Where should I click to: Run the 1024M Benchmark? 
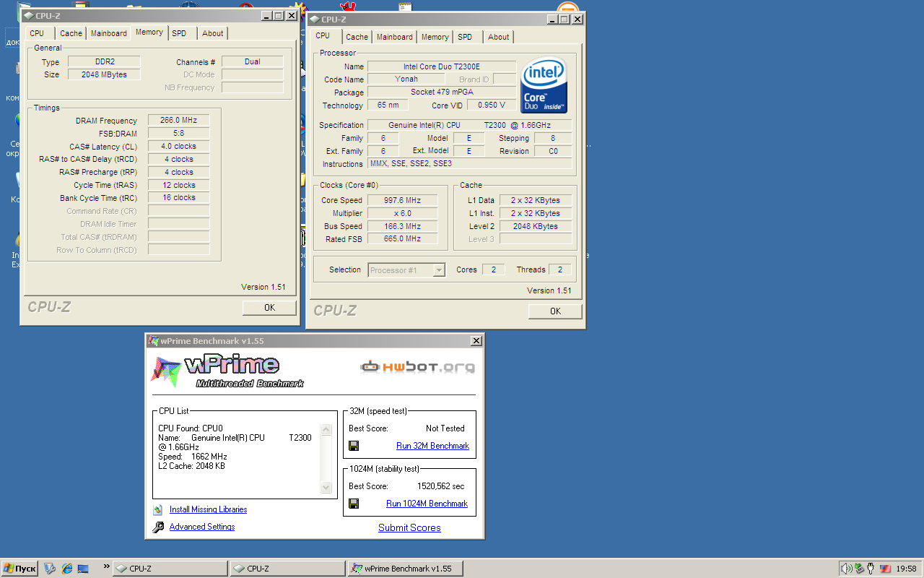coord(427,504)
